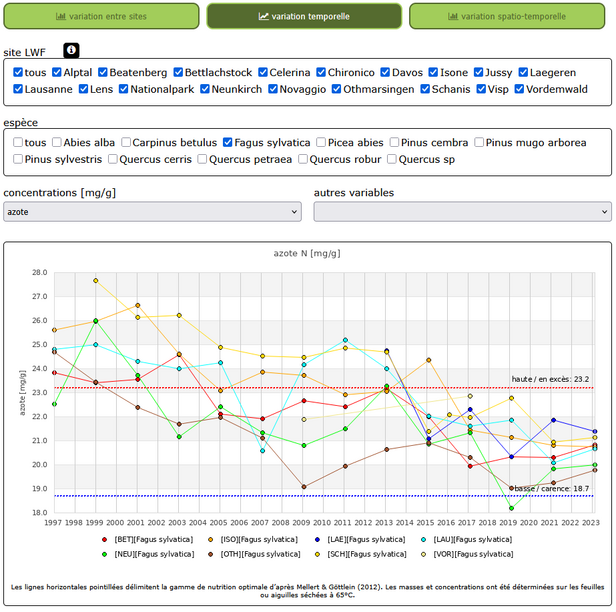Open the concentrations azote dropdown
This screenshot has width=616, height=612.
click(x=152, y=212)
